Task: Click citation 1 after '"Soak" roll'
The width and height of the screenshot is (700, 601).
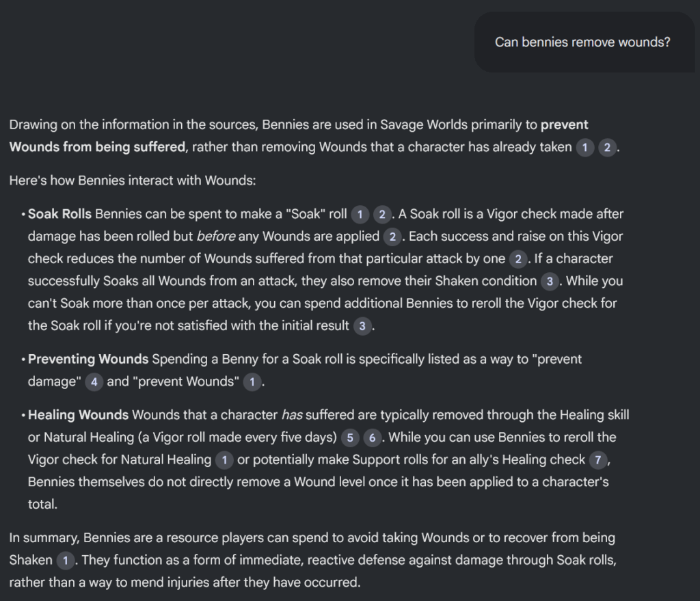Action: pos(360,215)
